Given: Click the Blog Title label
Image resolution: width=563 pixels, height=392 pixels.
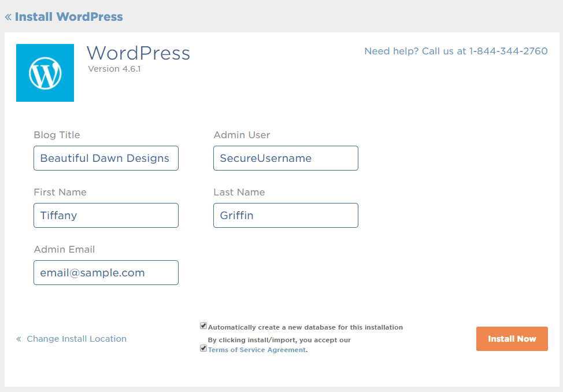Looking at the screenshot, I should 57,135.
